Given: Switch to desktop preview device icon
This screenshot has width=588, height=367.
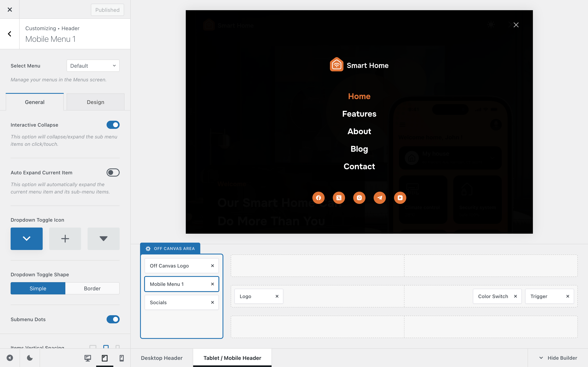Looking at the screenshot, I should click(x=88, y=358).
